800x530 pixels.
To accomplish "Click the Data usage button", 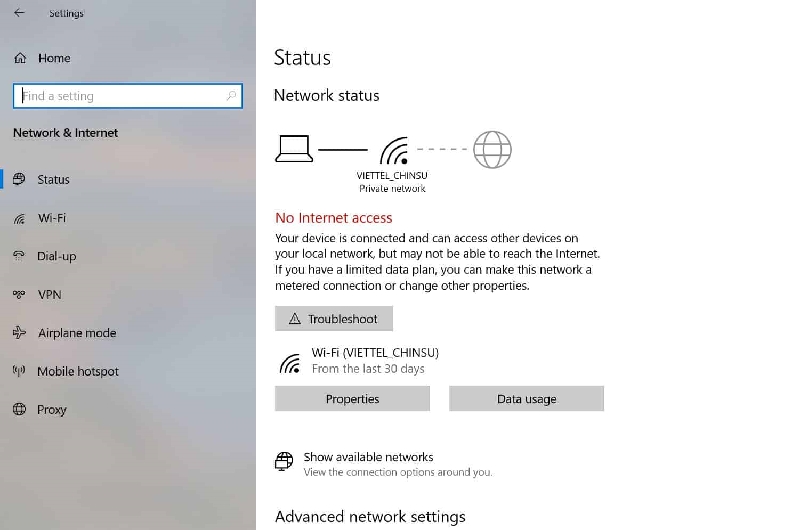I will click(x=526, y=399).
